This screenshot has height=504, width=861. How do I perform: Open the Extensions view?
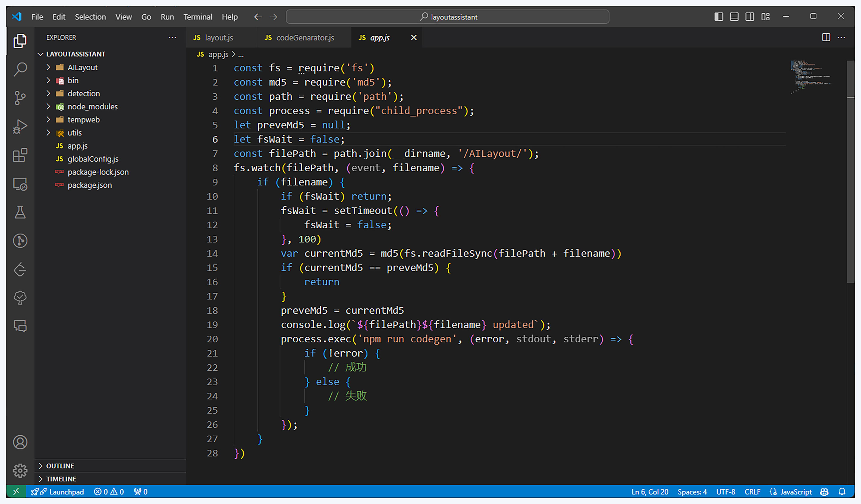[20, 155]
